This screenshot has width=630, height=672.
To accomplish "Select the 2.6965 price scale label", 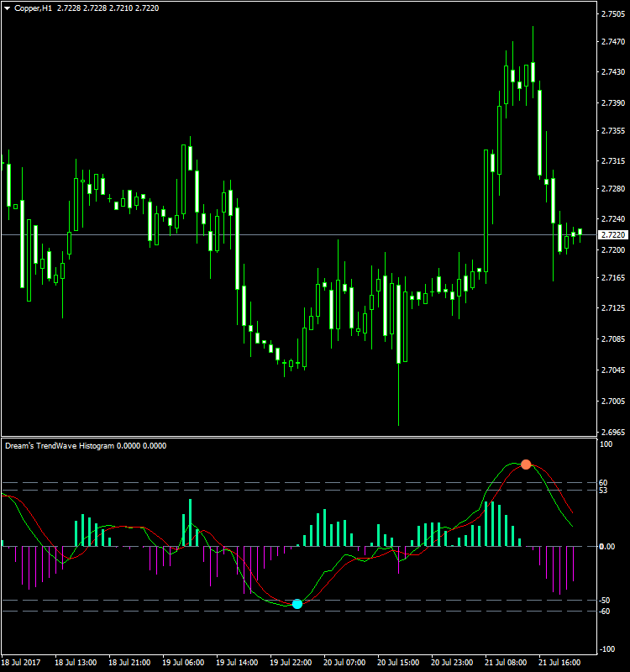I will (613, 432).
